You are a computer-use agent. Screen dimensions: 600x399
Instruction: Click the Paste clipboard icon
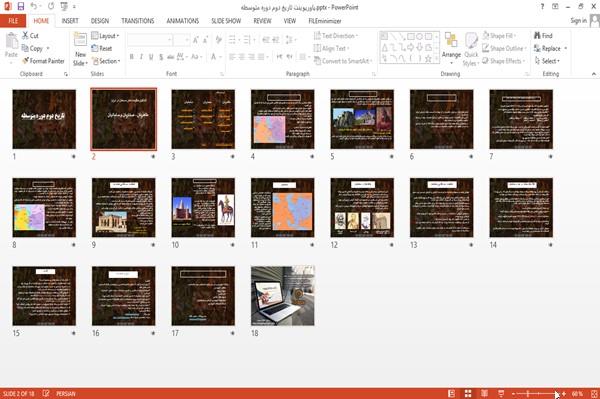click(11, 41)
